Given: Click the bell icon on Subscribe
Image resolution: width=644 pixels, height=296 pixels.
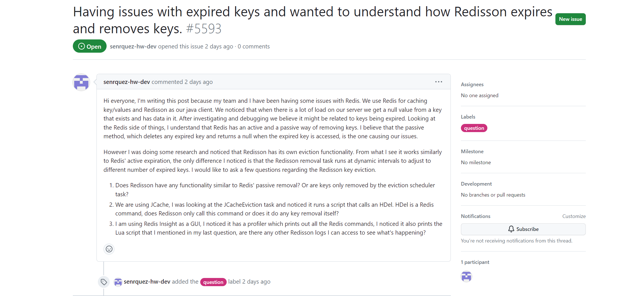Looking at the screenshot, I should [x=511, y=229].
